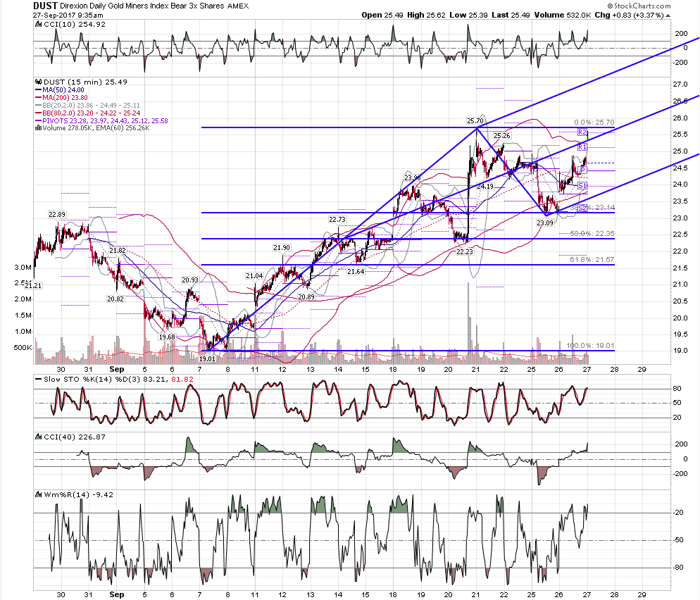Select the Last 25.49 quote value

coord(511,15)
